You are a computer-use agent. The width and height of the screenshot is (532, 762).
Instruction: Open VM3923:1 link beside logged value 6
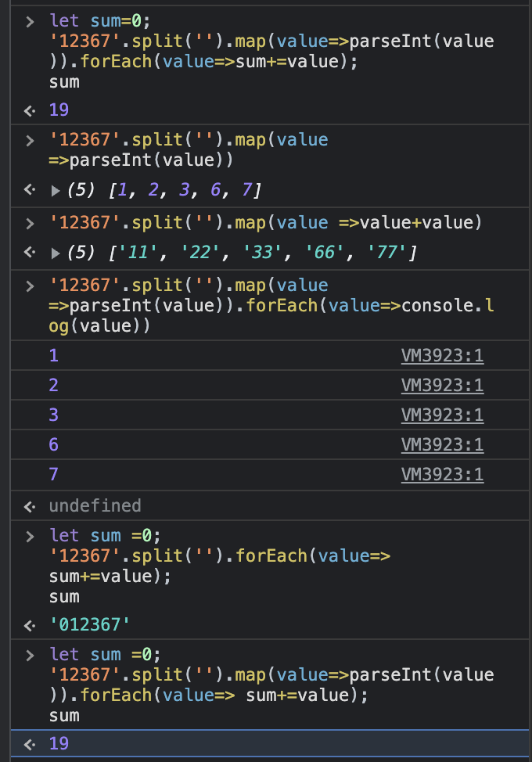coord(442,444)
